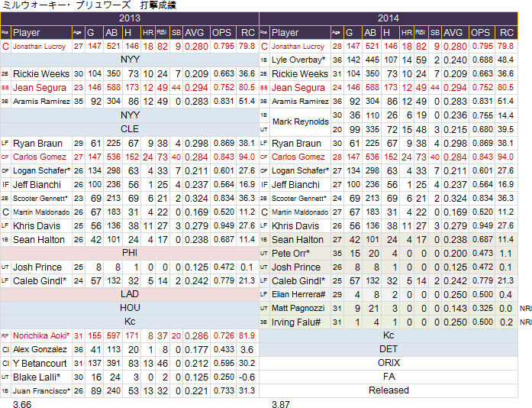Click the Irving Falu# player name
This screenshot has height=408, width=532.
point(296,322)
